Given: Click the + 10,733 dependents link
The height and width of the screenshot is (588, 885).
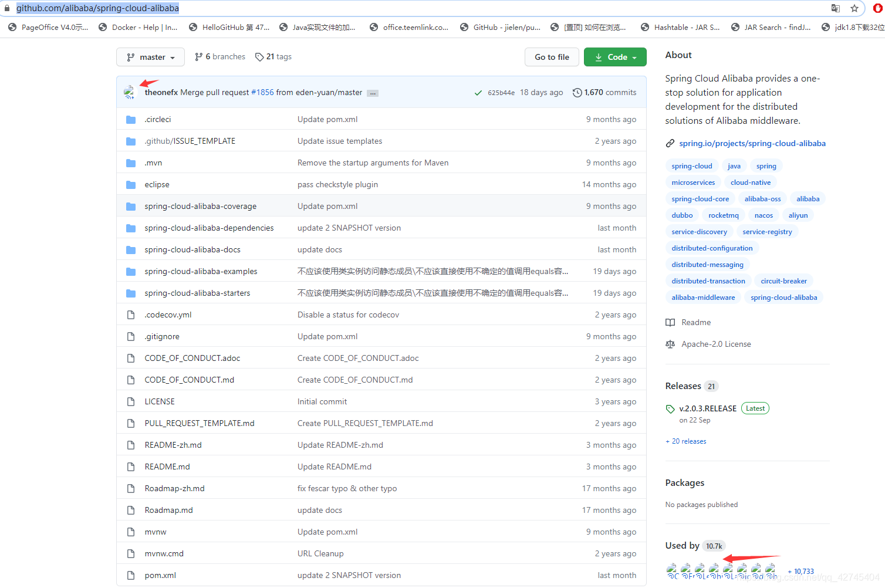Looking at the screenshot, I should coord(801,572).
